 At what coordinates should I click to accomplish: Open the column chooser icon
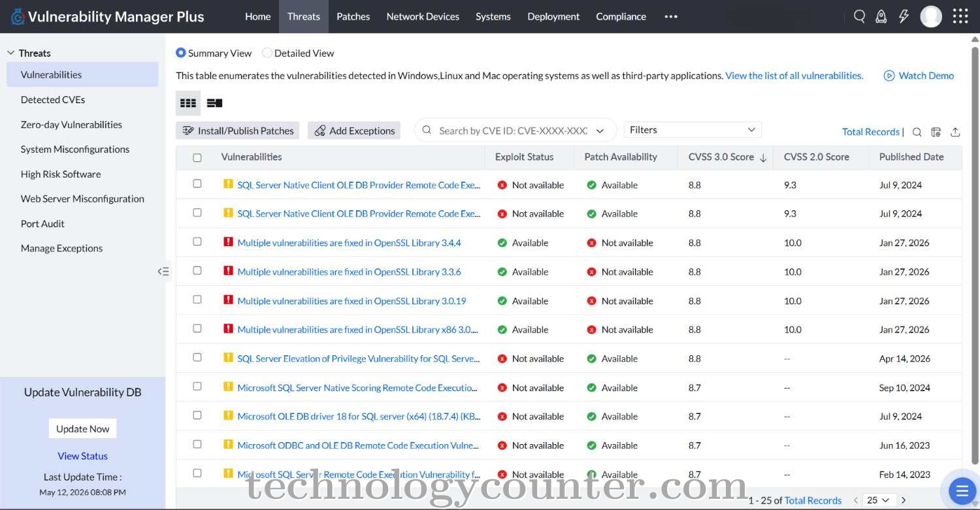936,132
